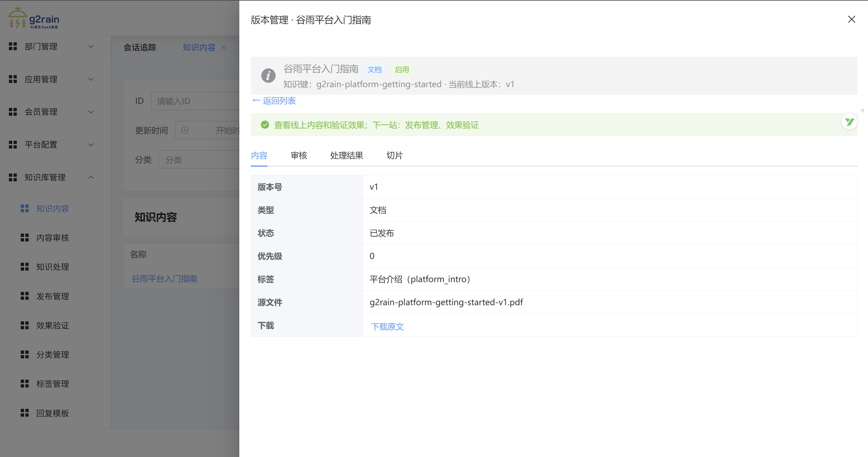Click the green check icon in success banner

265,125
